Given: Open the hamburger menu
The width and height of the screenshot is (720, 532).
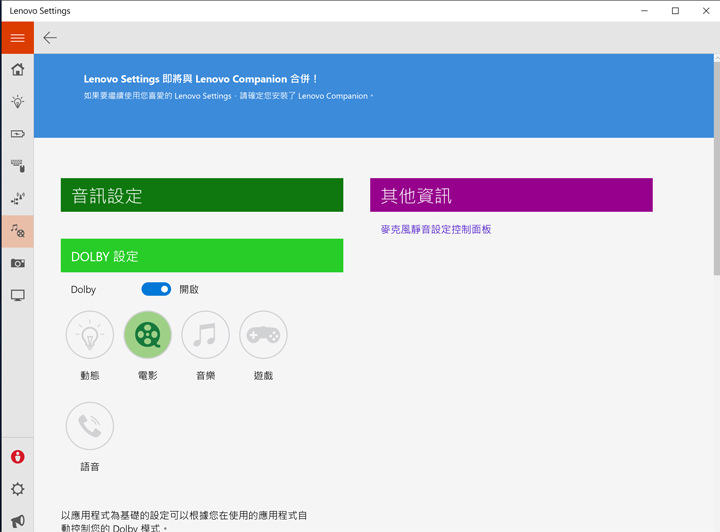Looking at the screenshot, I should [x=17, y=38].
